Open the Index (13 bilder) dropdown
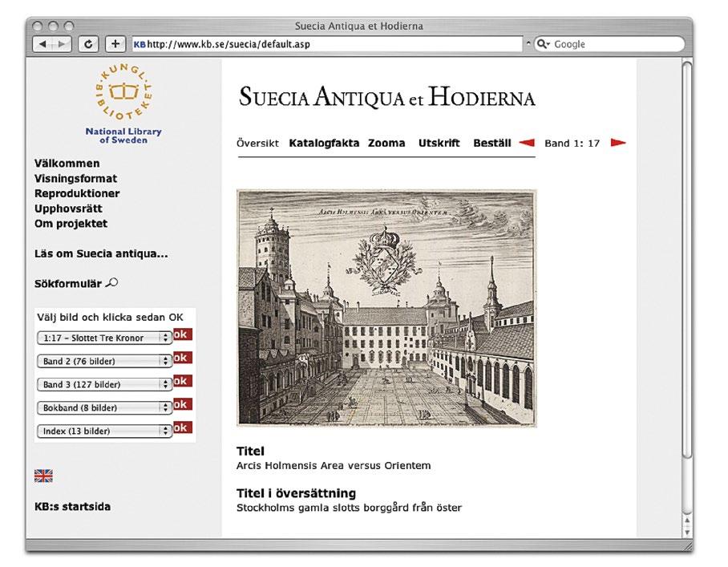 104,431
